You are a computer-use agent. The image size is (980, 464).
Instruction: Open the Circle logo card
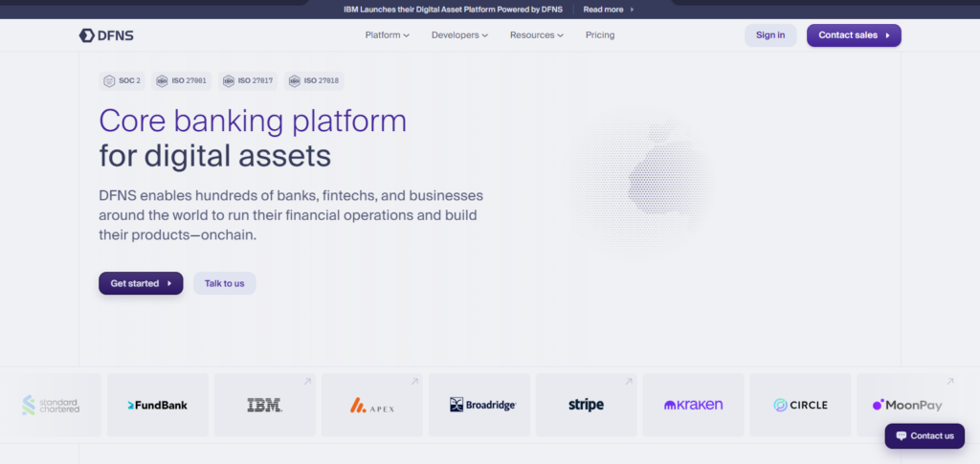point(801,406)
